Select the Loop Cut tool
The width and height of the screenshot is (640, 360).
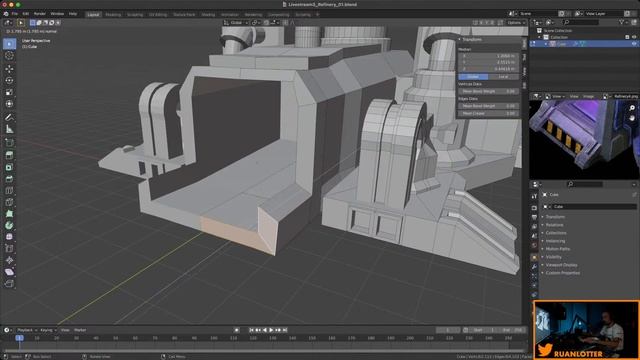(x=9, y=191)
